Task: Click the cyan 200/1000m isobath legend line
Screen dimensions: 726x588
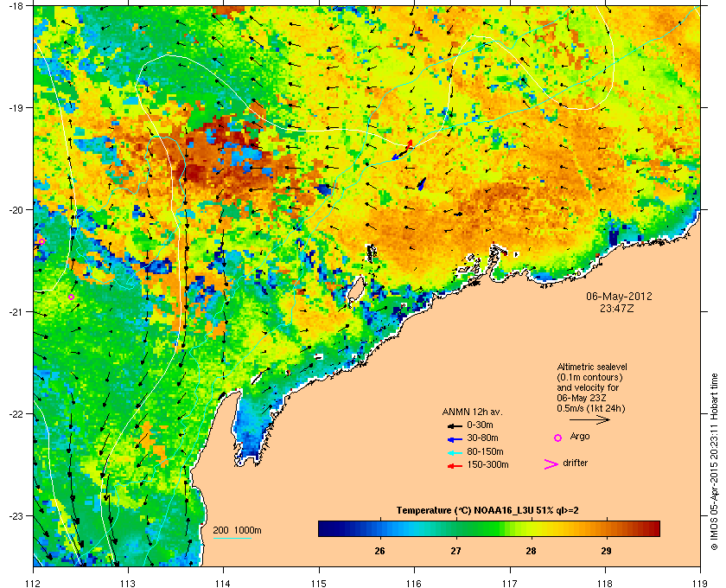Action: [232, 539]
